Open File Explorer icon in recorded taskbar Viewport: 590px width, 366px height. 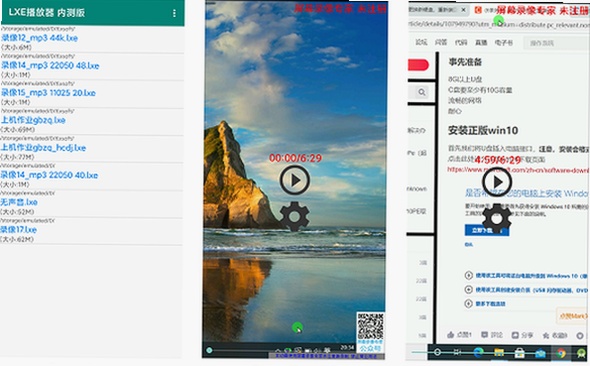click(x=499, y=353)
